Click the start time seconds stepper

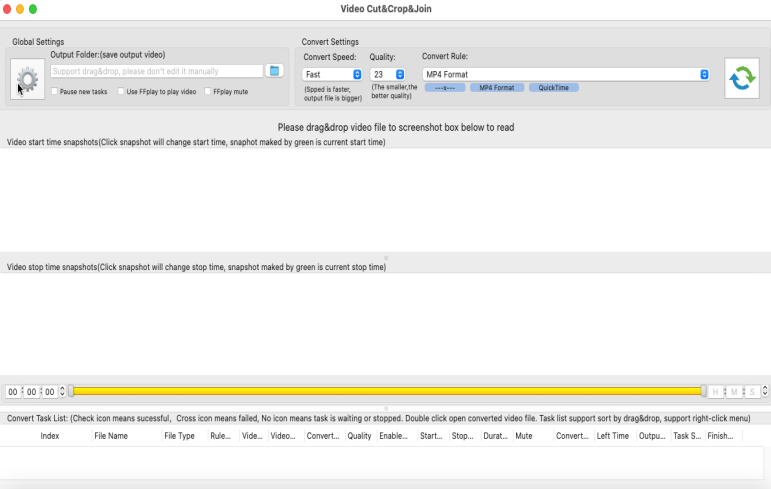coord(64,392)
